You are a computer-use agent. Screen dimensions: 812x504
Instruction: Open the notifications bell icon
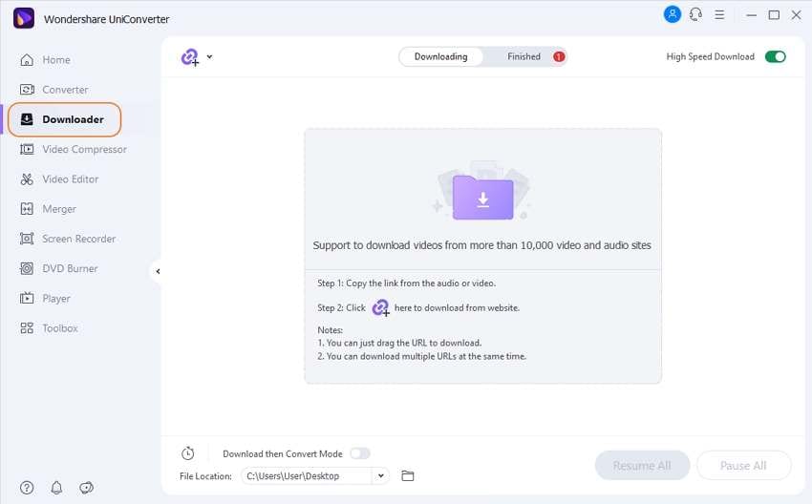[56, 488]
